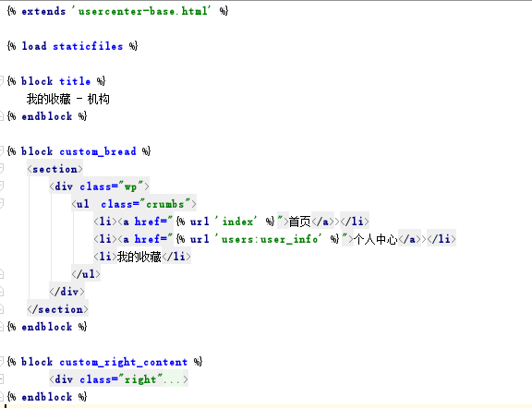Image resolution: width=532 pixels, height=408 pixels.
Task: Click the 'custom_right_content' block name
Action: [124, 362]
